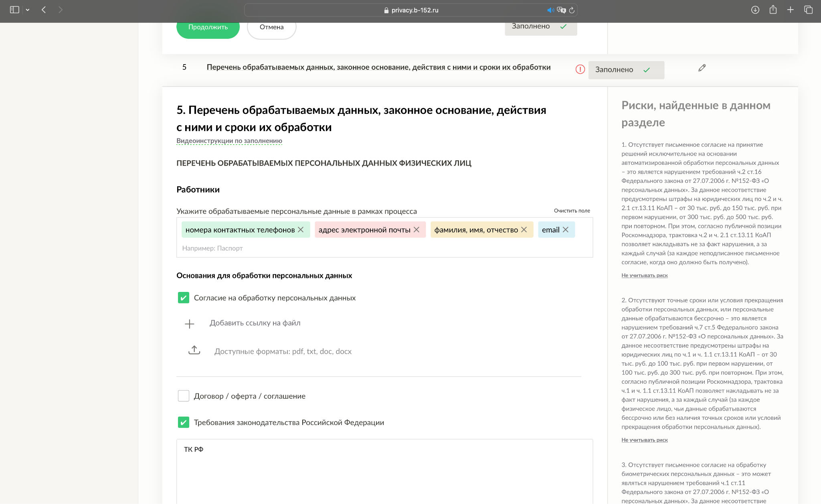Remove the 'номера контактных телефонов' tag

pos(301,230)
